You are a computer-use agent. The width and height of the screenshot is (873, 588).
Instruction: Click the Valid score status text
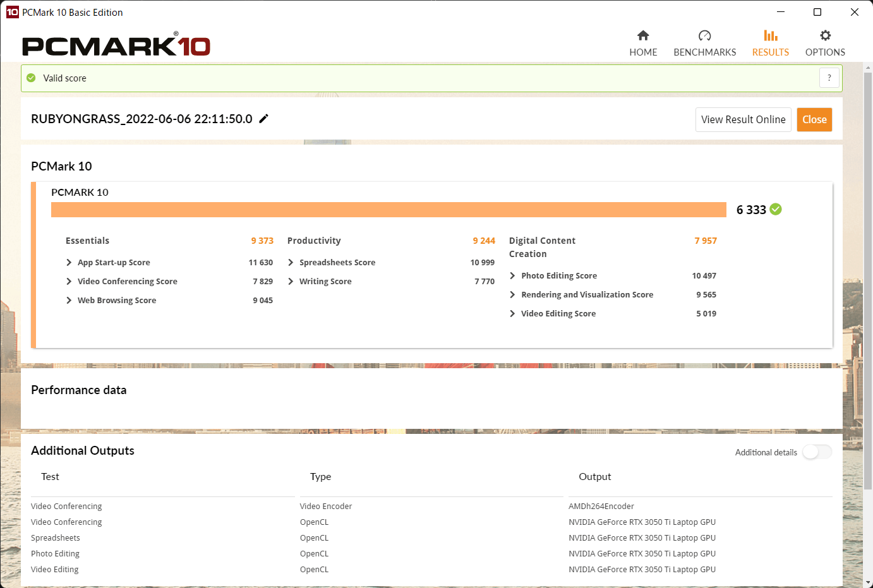tap(64, 78)
